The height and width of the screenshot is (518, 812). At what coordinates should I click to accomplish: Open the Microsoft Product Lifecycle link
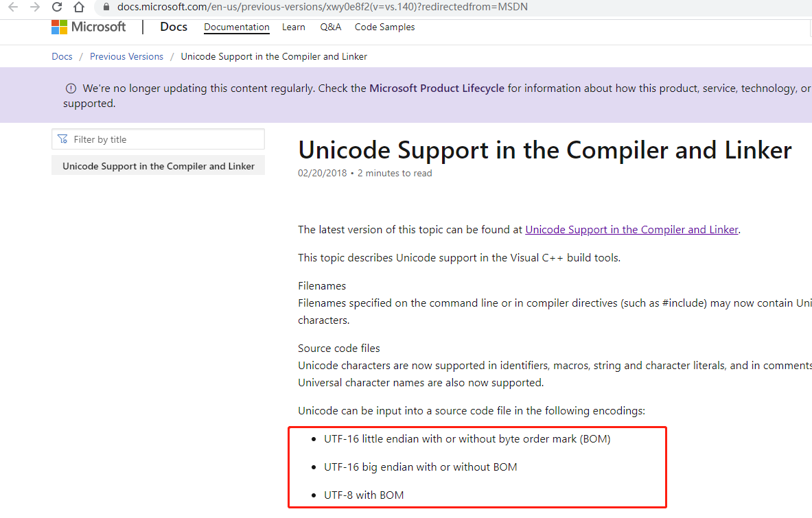437,89
